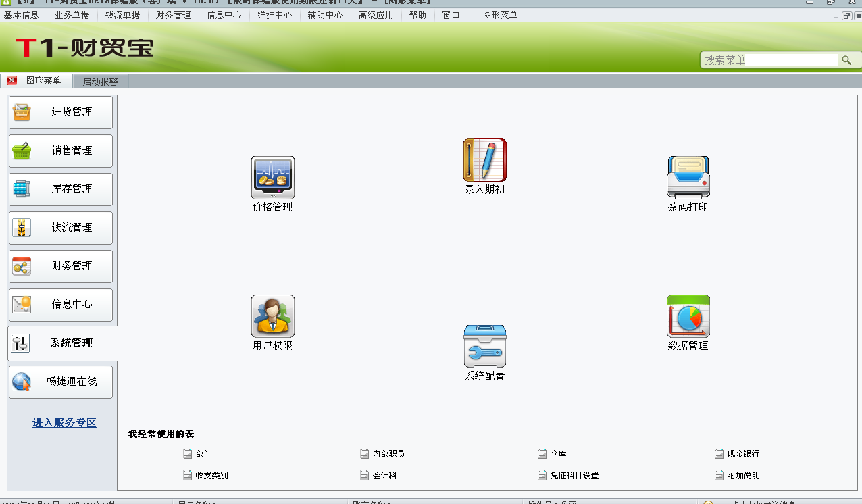This screenshot has height=504, width=862.
Task: Open 畅捷通在线 sidebar item
Action: 61,382
